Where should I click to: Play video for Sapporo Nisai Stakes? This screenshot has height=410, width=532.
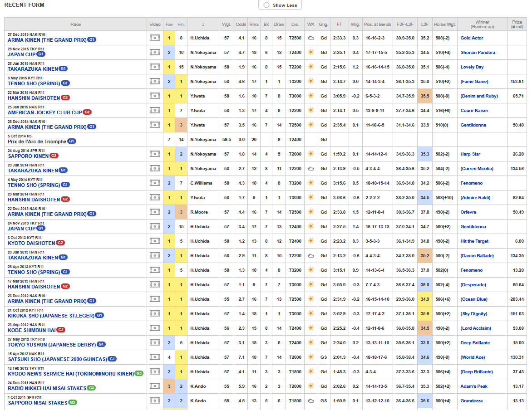[155, 400]
